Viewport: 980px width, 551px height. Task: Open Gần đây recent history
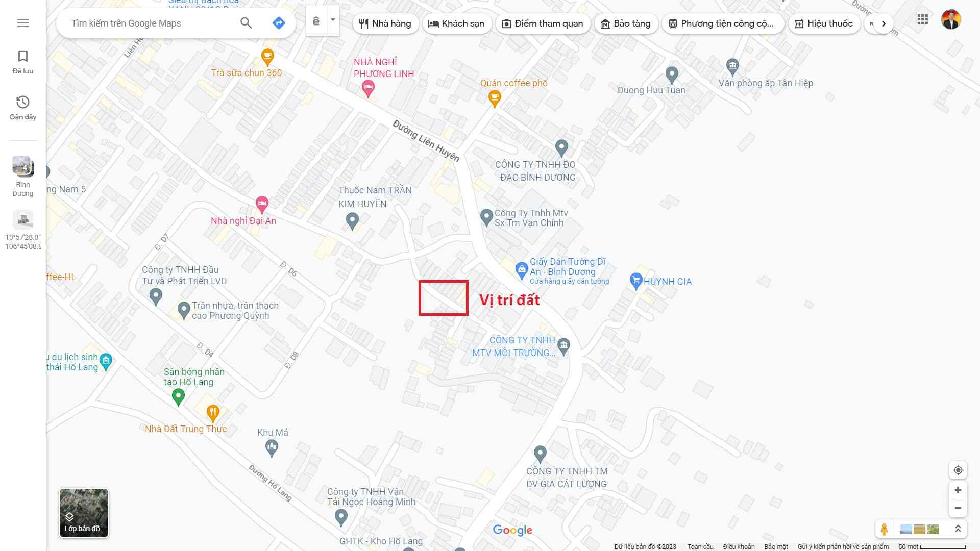[23, 108]
